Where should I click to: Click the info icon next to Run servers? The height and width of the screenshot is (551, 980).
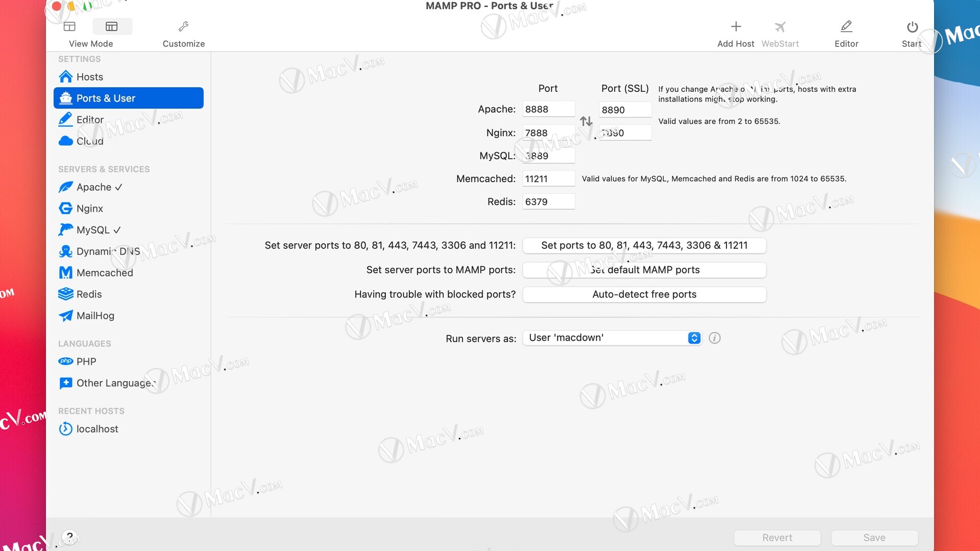(715, 338)
